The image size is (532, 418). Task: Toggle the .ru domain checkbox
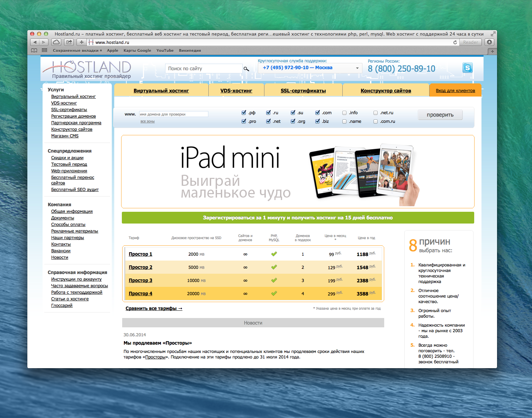pos(268,113)
